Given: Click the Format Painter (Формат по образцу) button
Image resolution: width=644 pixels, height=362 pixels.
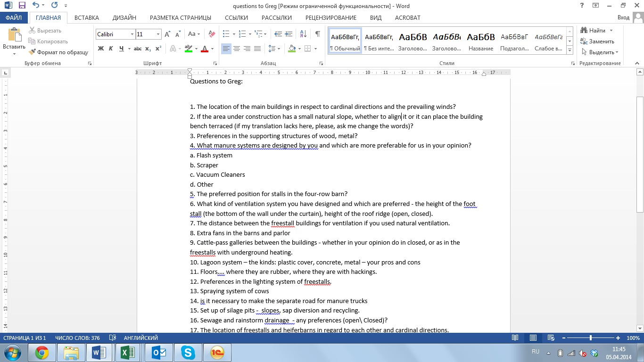Looking at the screenshot, I should click(x=58, y=52).
